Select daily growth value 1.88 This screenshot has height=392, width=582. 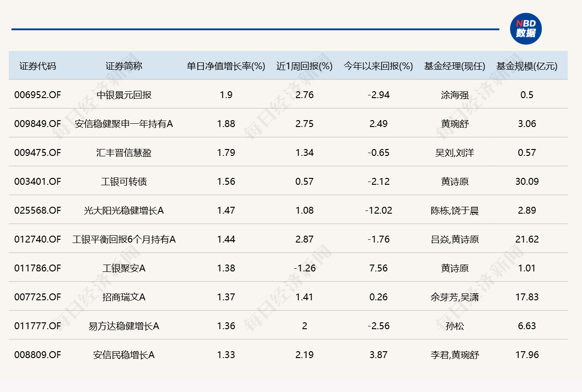coord(226,124)
